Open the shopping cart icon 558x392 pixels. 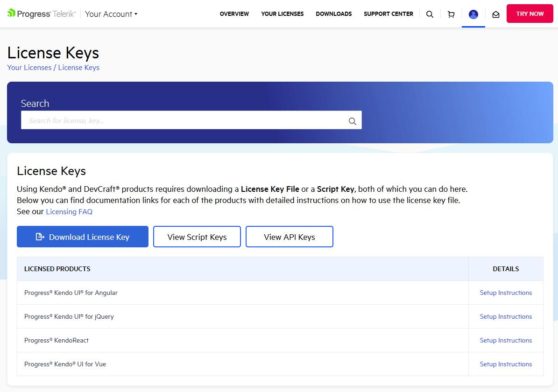click(x=451, y=14)
